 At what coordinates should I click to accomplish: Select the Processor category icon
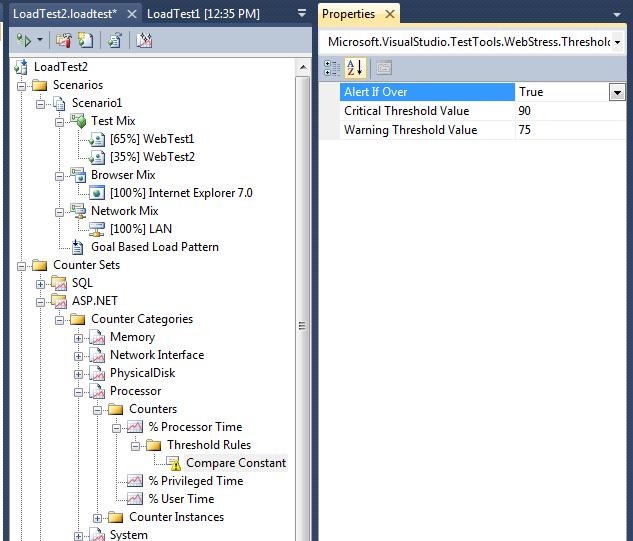[97, 391]
